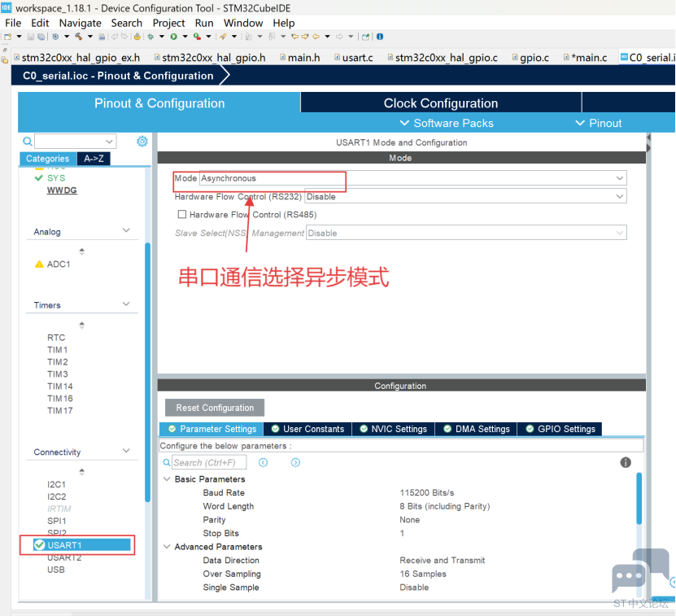This screenshot has height=616, width=676.
Task: Click the restore view icon at left edge
Action: tap(5, 50)
